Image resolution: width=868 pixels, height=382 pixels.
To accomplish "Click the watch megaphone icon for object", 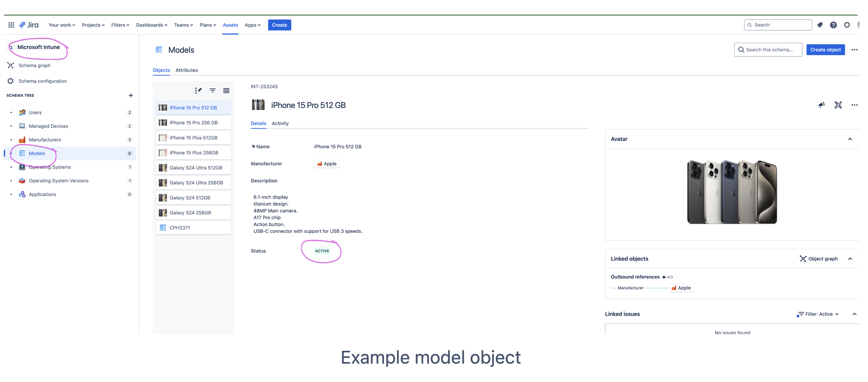I will 822,105.
